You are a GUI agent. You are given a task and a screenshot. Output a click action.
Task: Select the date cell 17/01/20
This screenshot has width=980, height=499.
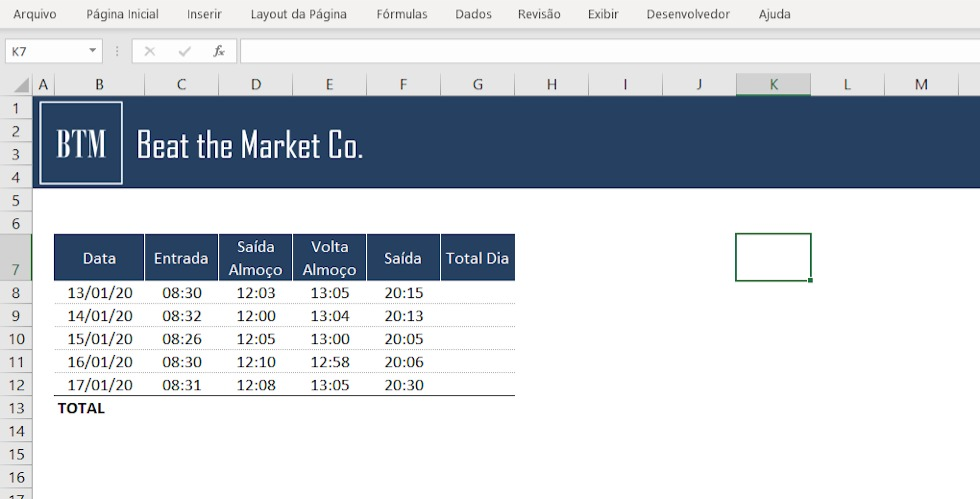tap(99, 385)
